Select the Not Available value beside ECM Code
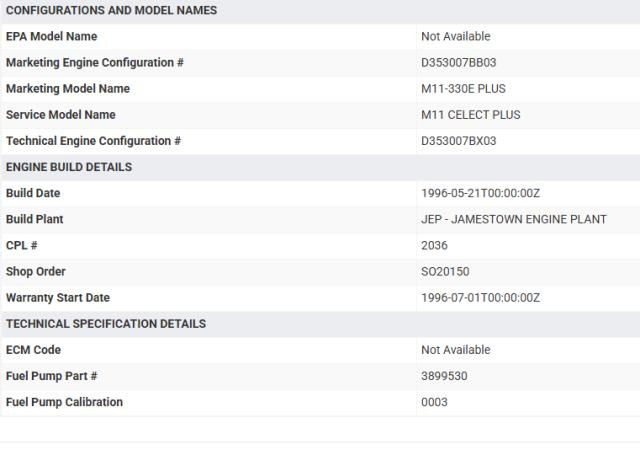The width and height of the screenshot is (640, 450). click(456, 350)
